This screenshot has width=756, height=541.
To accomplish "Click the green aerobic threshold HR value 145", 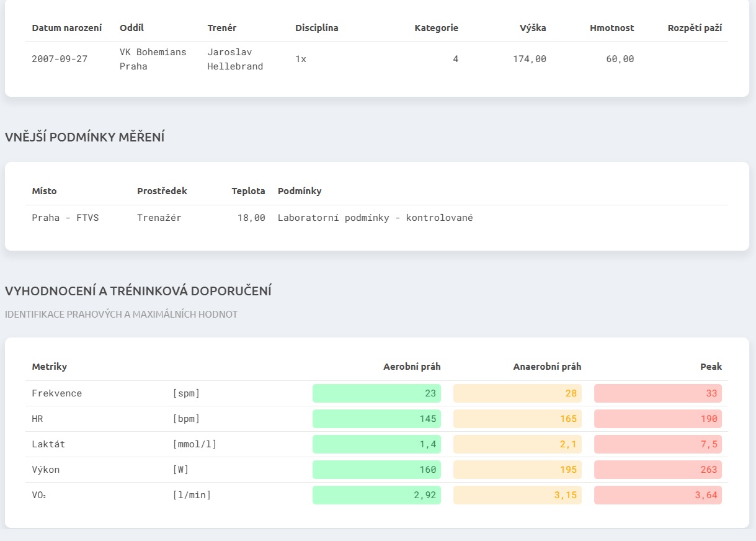I will click(x=376, y=419).
